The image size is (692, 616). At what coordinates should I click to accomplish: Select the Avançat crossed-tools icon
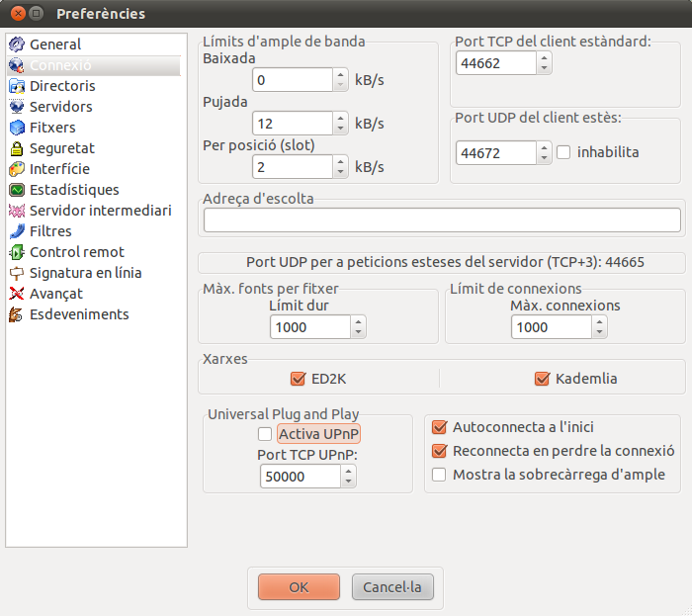click(x=17, y=294)
